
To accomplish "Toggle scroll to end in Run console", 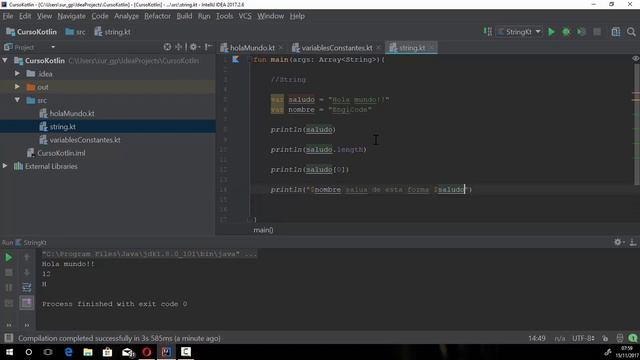I will click(x=27, y=303).
